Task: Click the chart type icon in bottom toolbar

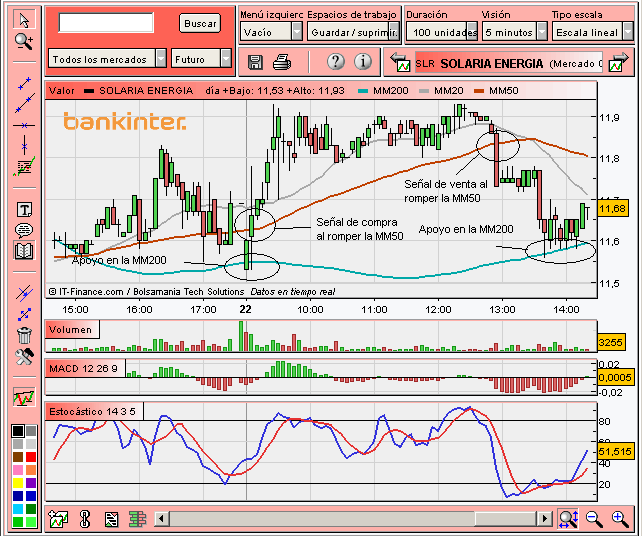Action: [58, 519]
